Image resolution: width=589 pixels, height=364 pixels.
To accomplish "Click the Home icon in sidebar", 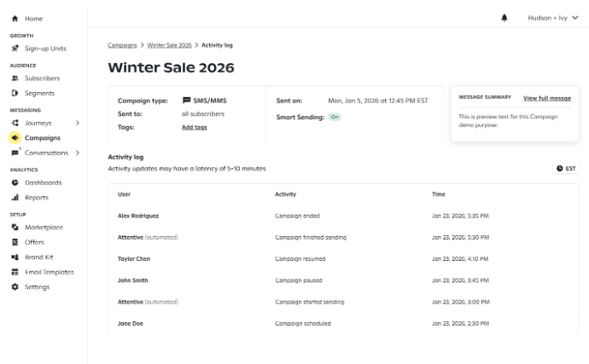I will [x=15, y=18].
